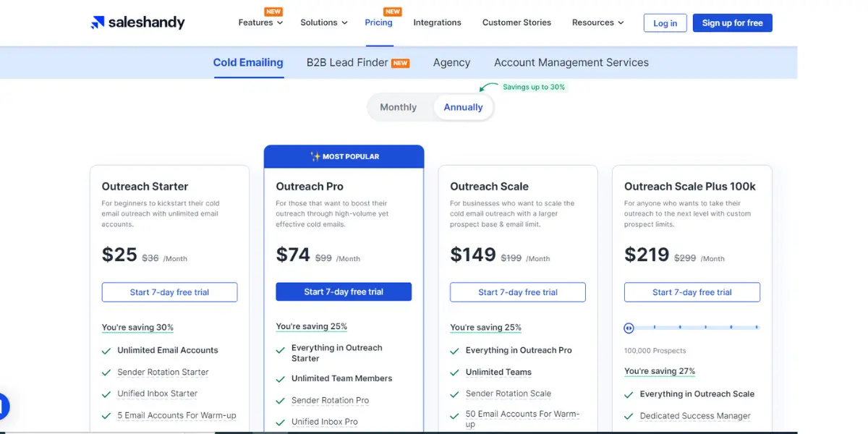
Task: Click "Sender Rotation Pro" feature
Action: [x=331, y=400]
